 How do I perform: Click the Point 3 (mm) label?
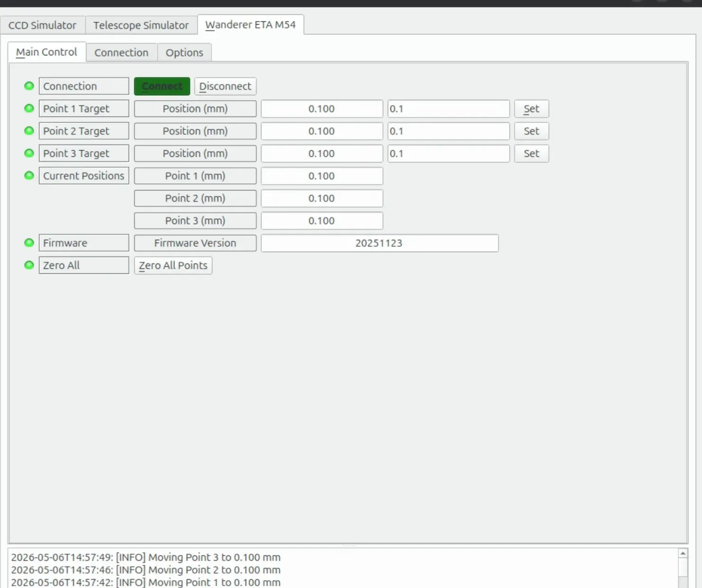pyautogui.click(x=195, y=221)
